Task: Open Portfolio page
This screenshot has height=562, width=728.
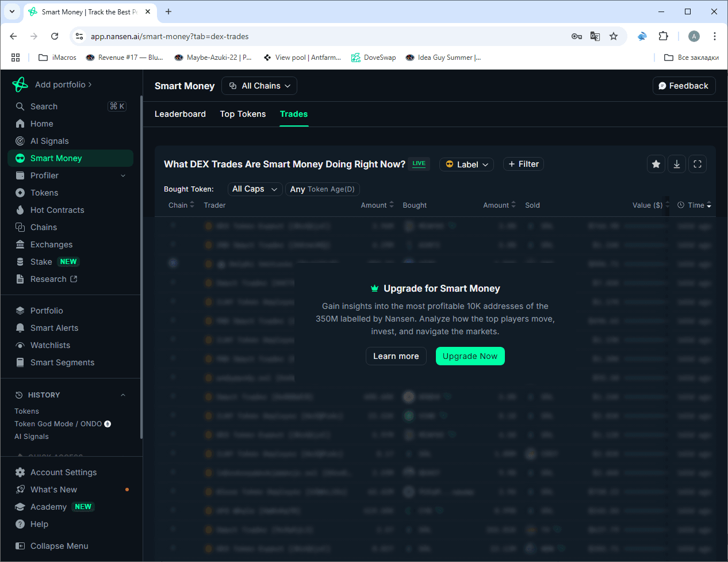Action: (x=70, y=311)
